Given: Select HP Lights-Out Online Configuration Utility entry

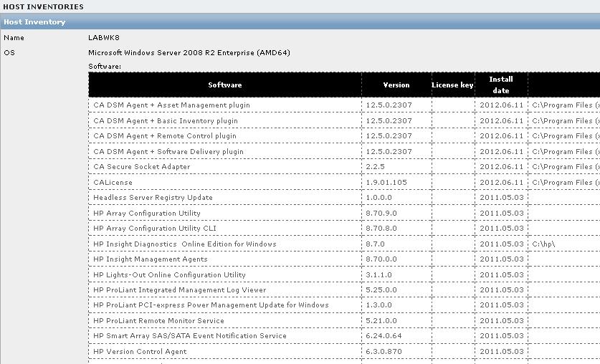Looking at the screenshot, I should point(169,275).
